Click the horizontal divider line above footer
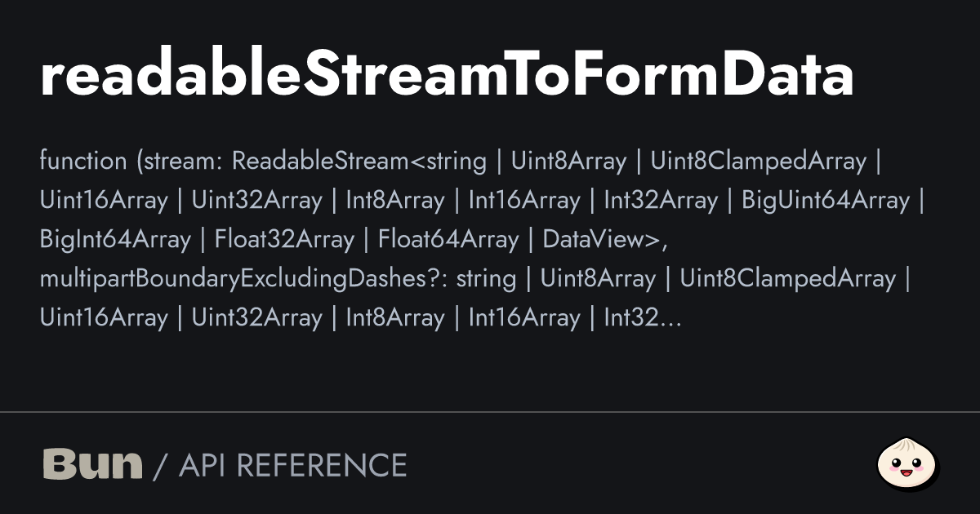The width and height of the screenshot is (980, 514). (x=490, y=412)
